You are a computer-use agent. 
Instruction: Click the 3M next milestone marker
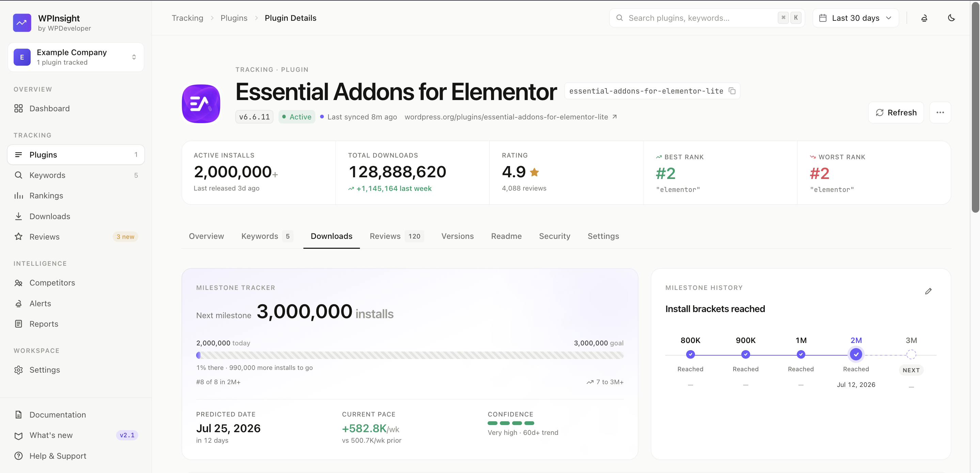tap(911, 354)
